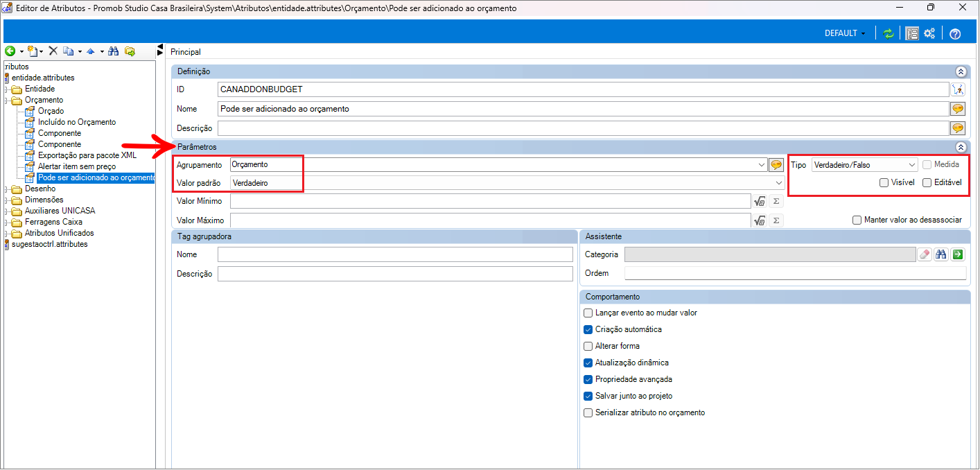Screen dimensions: 980x470
Task: Open the Tipo dropdown Verdadeiro/Falso
Action: (x=864, y=165)
